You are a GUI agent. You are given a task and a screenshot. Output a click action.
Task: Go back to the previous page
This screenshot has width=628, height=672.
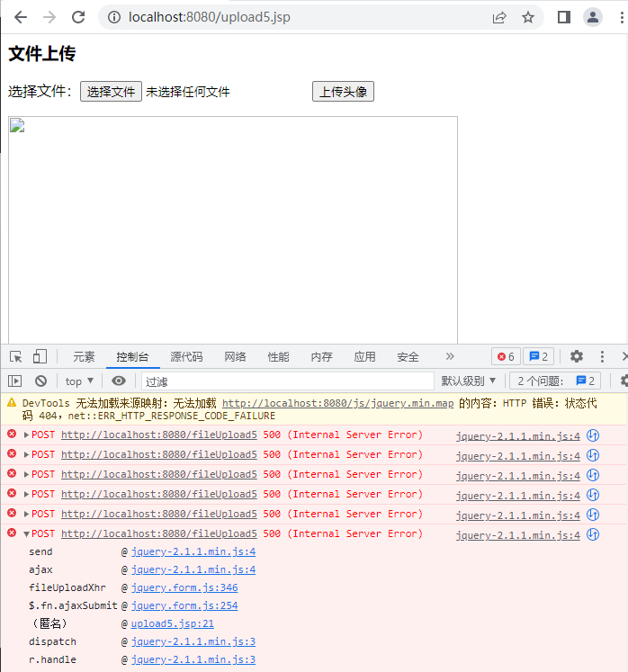[x=20, y=17]
